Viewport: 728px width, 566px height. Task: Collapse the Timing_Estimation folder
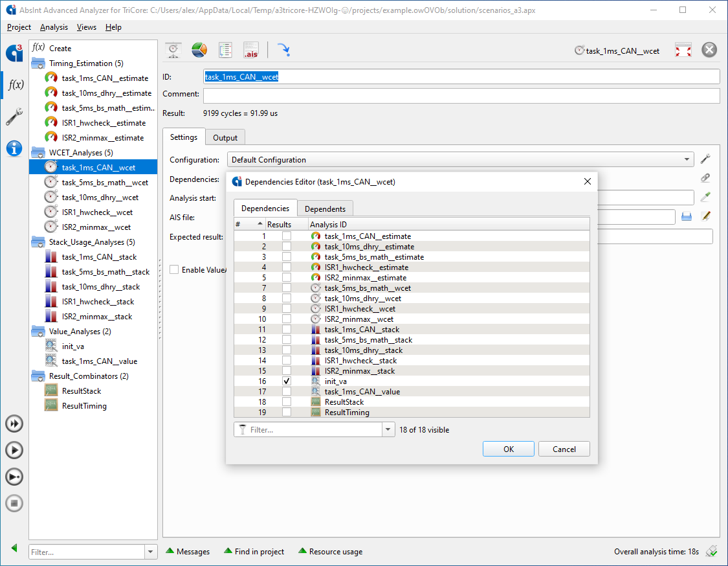pyautogui.click(x=38, y=63)
